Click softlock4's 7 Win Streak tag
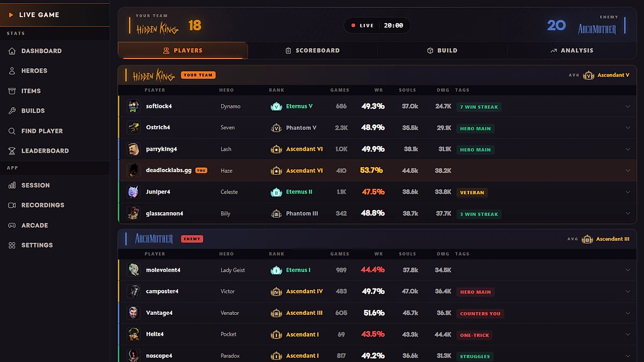Viewport: 644px width, 362px height. click(x=479, y=107)
